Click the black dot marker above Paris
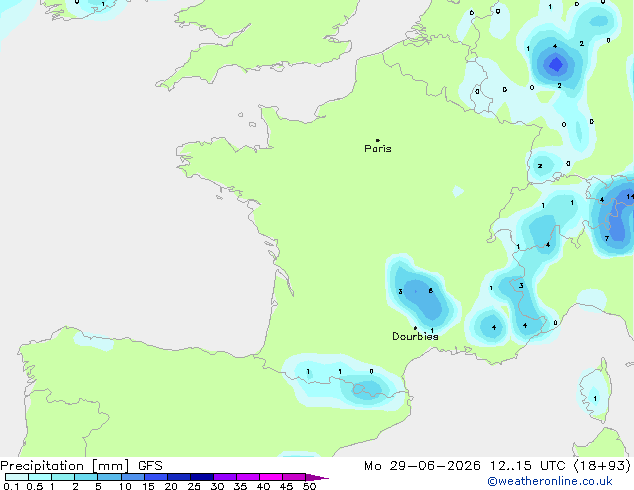Screen dimensions: 634x490 (x=378, y=140)
